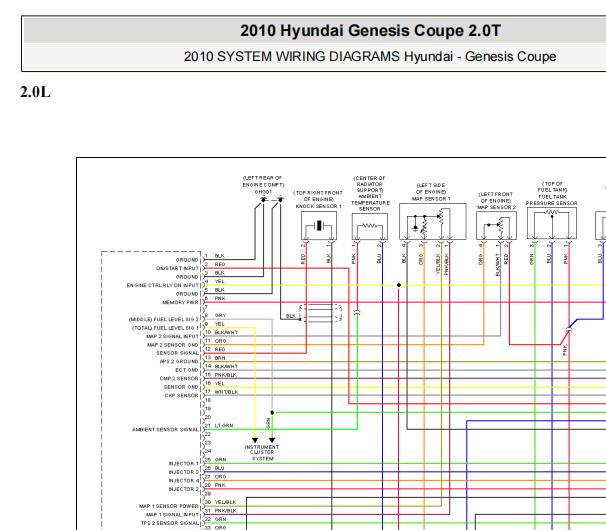Click the 'INJECTOR 3' pin label
Viewport: 606px width, 530px height.
[x=184, y=472]
